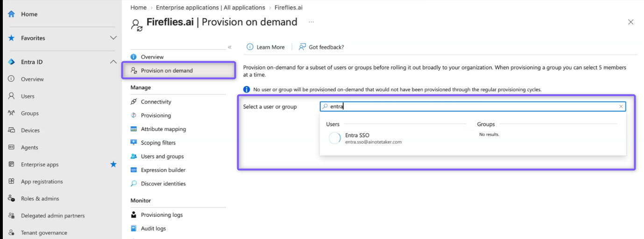Collapse the resource menu with double chevron
Image resolution: width=644 pixels, height=239 pixels.
click(x=229, y=47)
